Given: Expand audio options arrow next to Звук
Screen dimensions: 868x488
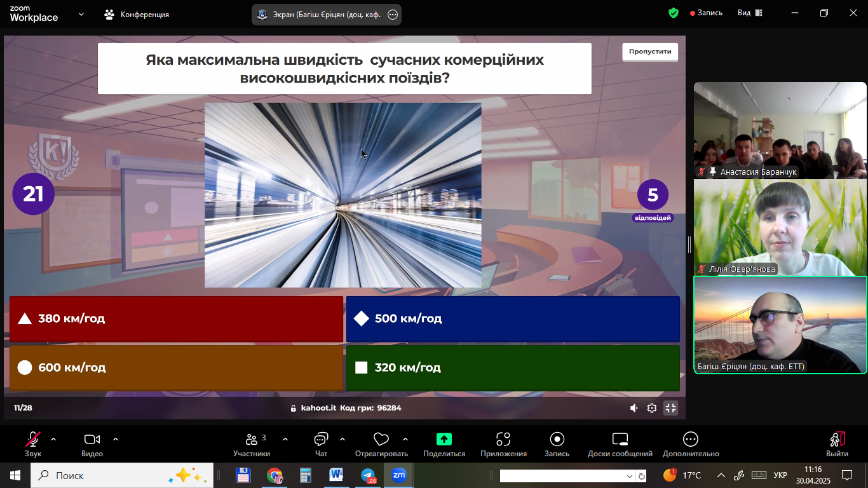Looking at the screenshot, I should [x=53, y=439].
